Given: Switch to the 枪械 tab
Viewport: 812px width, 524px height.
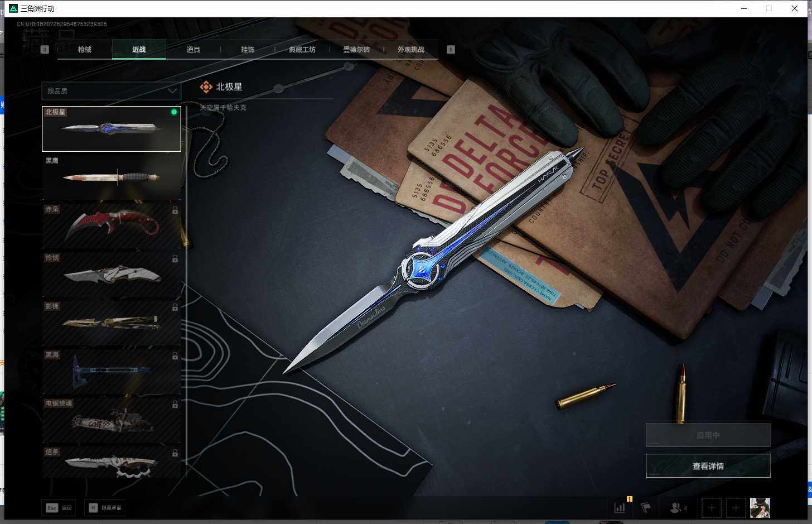Looking at the screenshot, I should click(85, 50).
